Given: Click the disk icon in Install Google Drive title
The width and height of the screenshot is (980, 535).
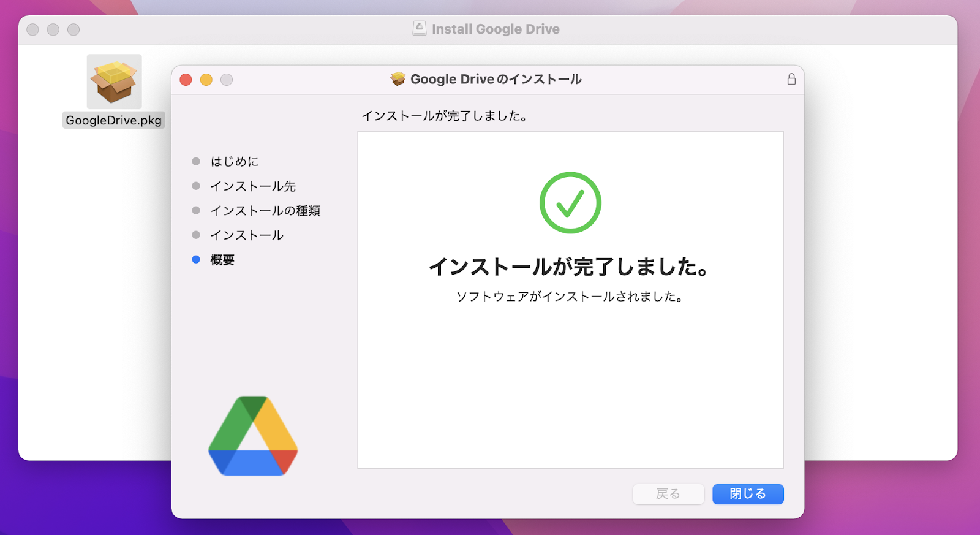Looking at the screenshot, I should tap(420, 28).
